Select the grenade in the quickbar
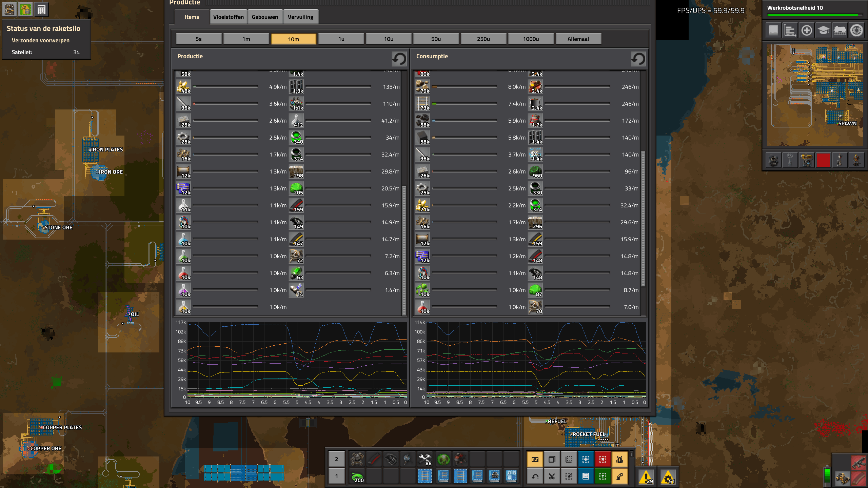This screenshot has height=488, width=868. [391, 460]
